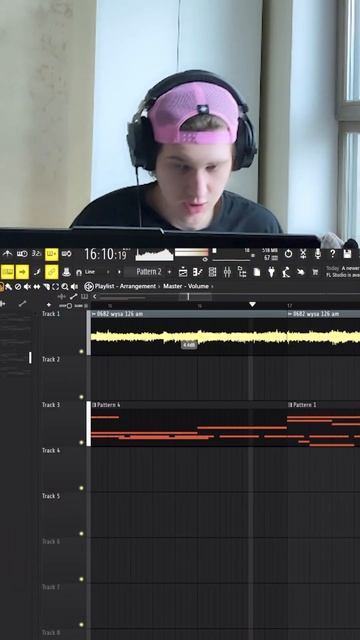Open the shopping cart icon
The height and width of the screenshot is (640, 360).
coord(315,272)
